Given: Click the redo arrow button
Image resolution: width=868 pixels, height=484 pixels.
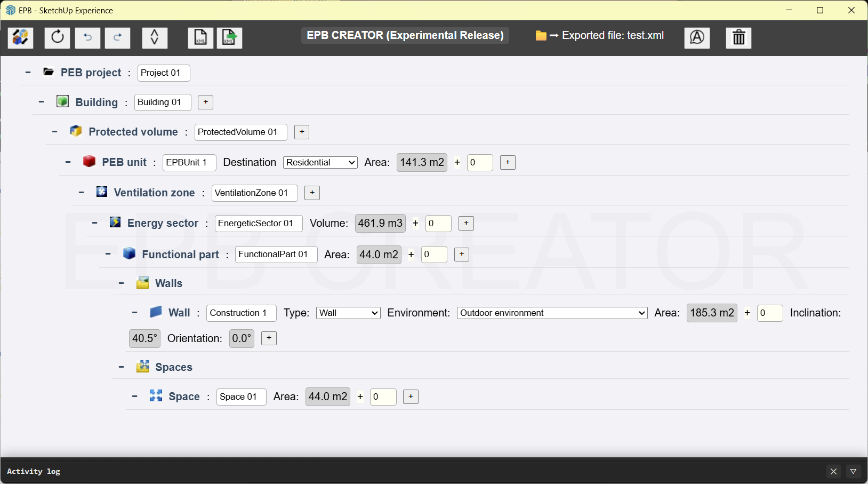Looking at the screenshot, I should pos(117,38).
